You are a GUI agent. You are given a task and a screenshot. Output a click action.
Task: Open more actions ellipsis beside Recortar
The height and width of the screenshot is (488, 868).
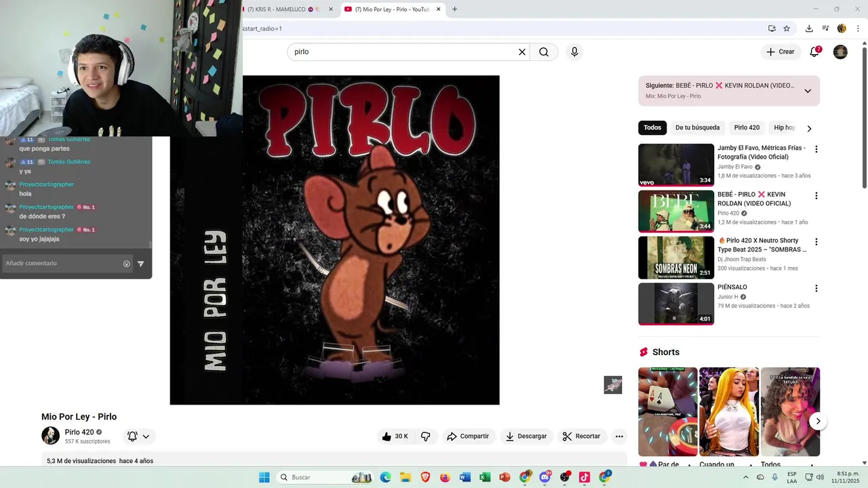619,436
